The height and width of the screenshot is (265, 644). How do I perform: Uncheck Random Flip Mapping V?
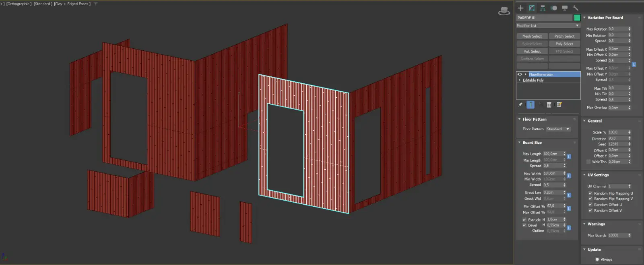pos(590,199)
